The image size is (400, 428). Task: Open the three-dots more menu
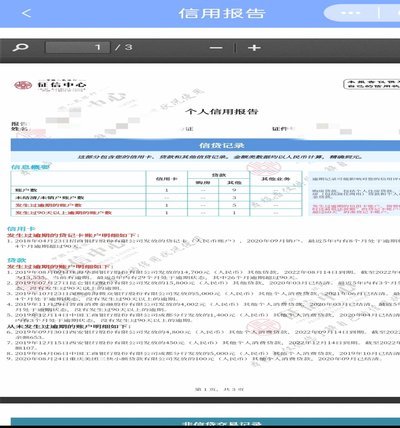(350, 13)
